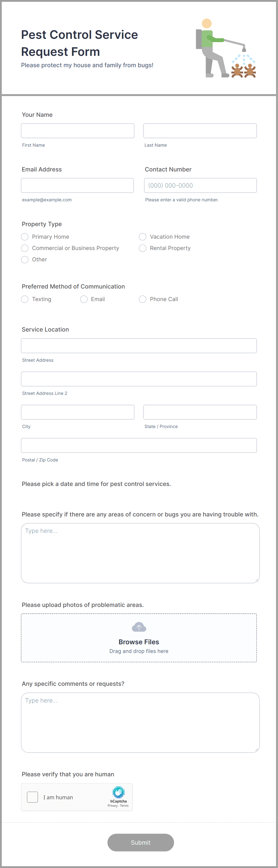Select Rental Property option
This screenshot has height=868, width=278.
point(142,248)
